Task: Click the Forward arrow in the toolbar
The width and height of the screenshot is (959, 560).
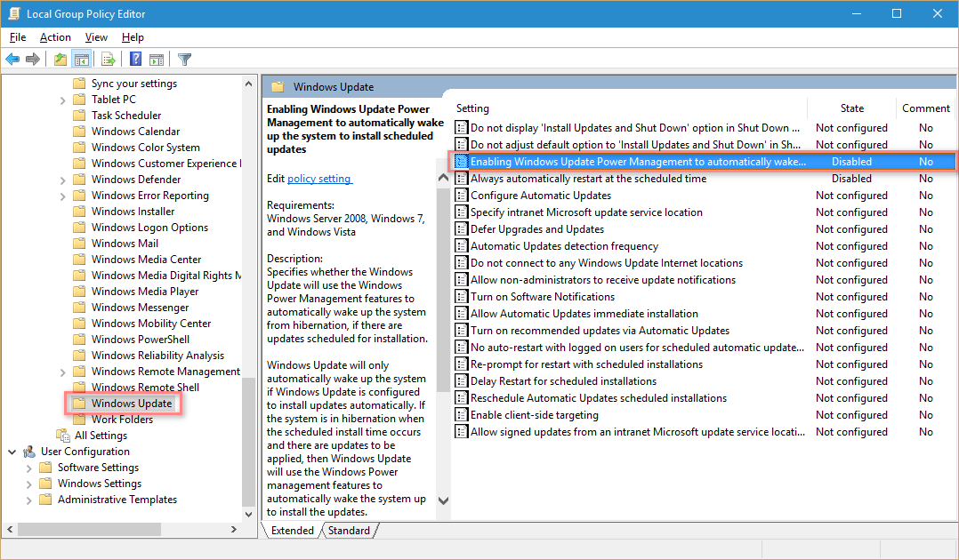Action: click(x=33, y=60)
